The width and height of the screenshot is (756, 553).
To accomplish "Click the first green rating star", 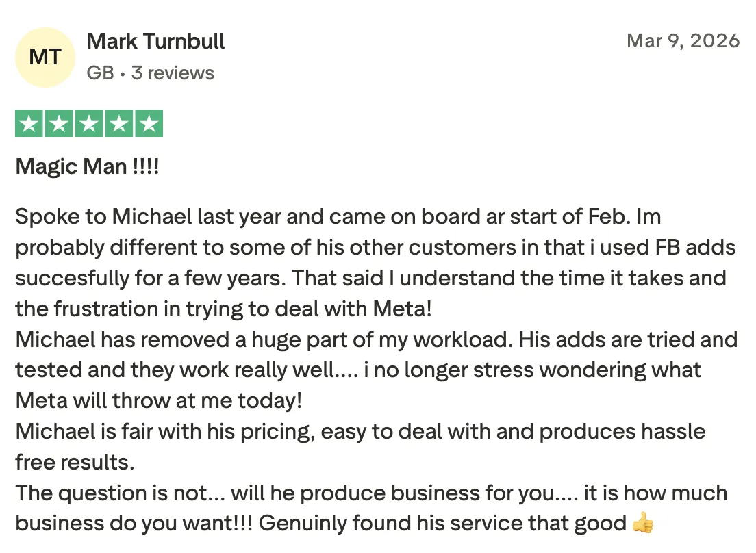I will pyautogui.click(x=29, y=123).
